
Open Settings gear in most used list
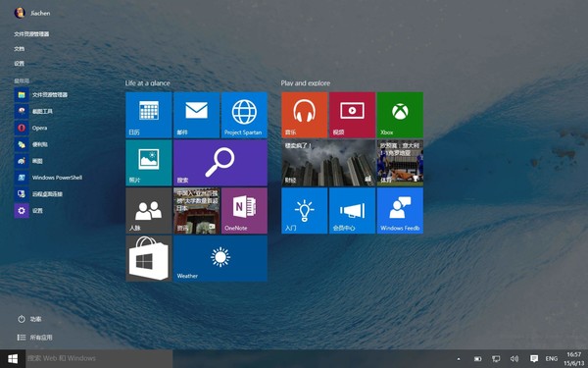tap(28, 211)
